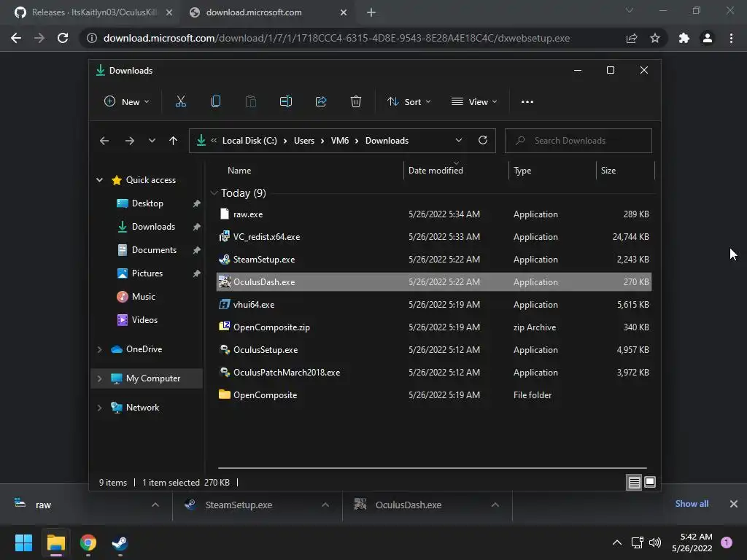Click the Share icon in Explorer toolbar

[321, 101]
